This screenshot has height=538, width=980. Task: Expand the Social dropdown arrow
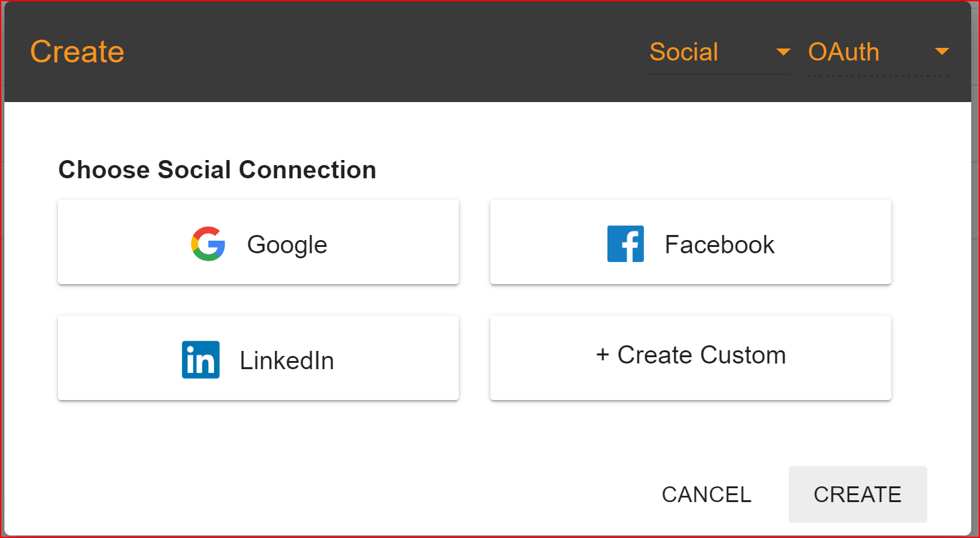tap(783, 52)
